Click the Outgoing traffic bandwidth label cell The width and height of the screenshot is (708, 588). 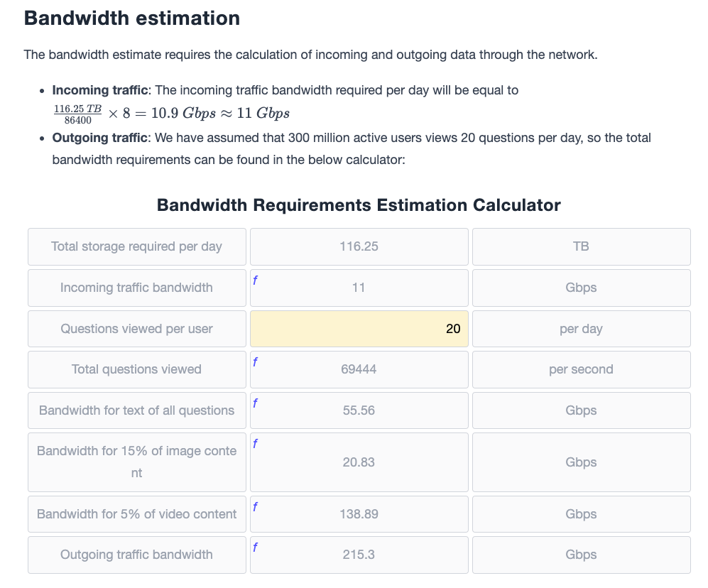coord(137,555)
